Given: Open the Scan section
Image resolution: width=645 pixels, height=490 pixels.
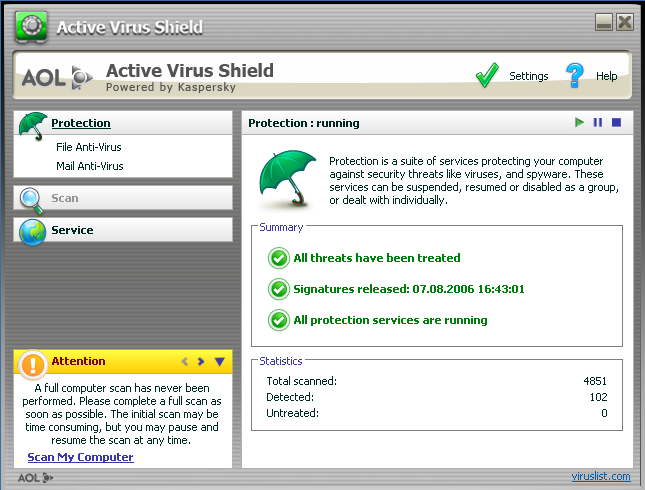Looking at the screenshot, I should pos(65,198).
